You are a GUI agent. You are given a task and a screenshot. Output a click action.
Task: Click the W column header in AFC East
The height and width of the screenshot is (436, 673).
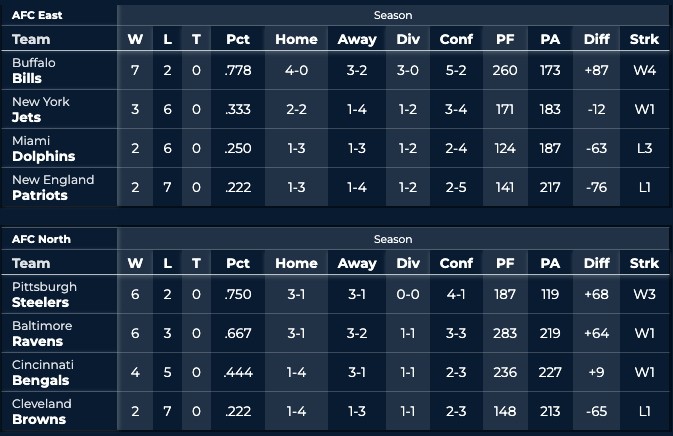point(135,40)
